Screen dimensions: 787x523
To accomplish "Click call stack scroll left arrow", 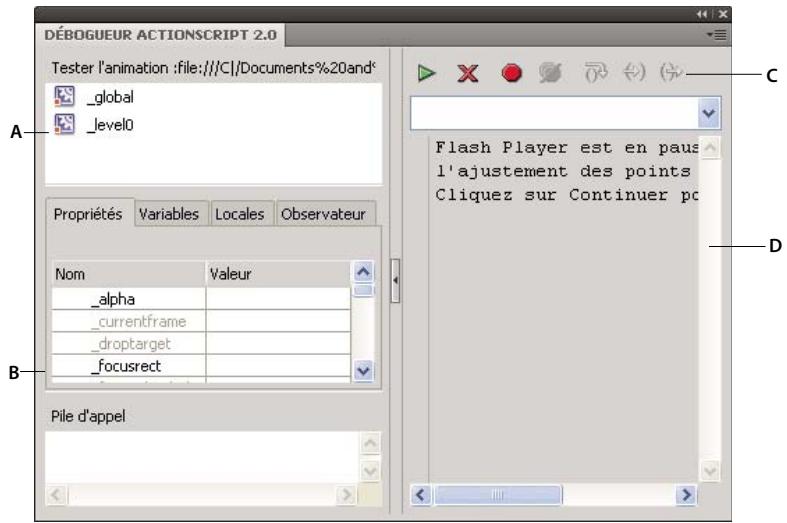I will [x=56, y=495].
